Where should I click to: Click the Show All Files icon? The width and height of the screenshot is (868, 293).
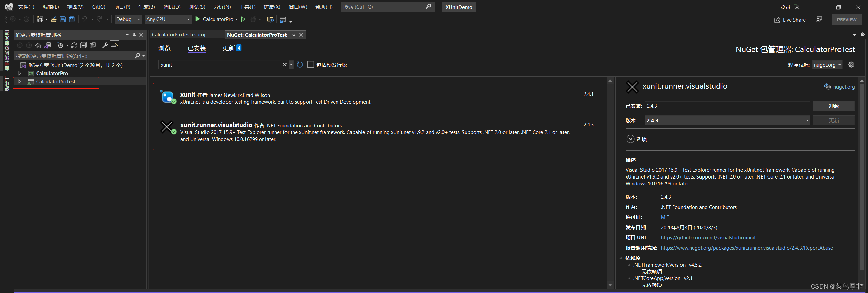[93, 45]
